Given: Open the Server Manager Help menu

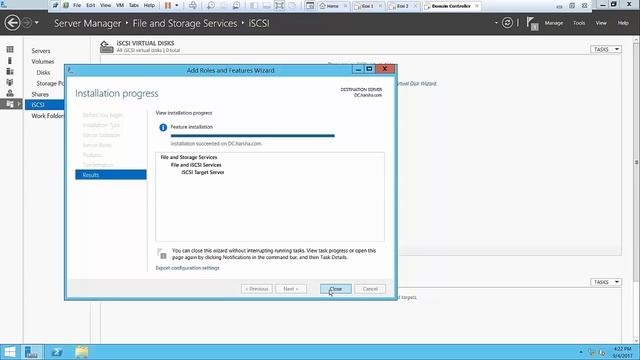Looking at the screenshot, I should tap(623, 23).
